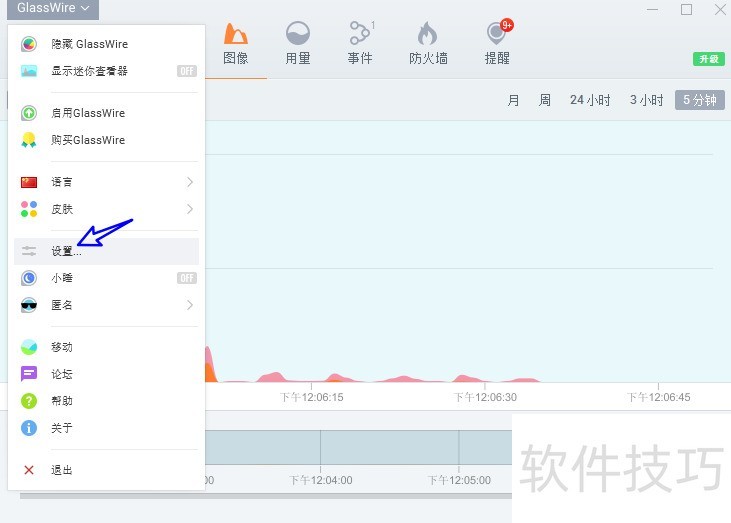This screenshot has height=523, width=731.
Task: Choose 购买GlassWire menu entry
Action: (106, 140)
